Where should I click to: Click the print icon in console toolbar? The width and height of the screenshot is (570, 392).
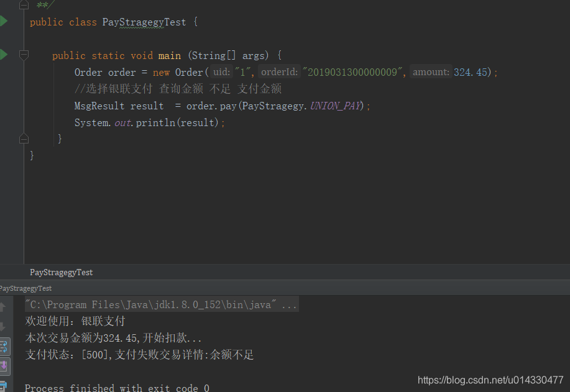[4, 386]
